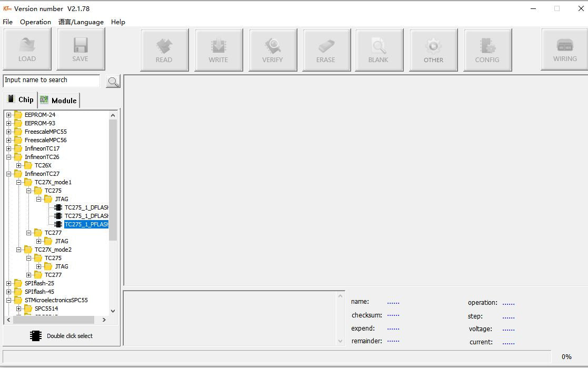Collapse the TC27X_mode1 node

coord(20,182)
